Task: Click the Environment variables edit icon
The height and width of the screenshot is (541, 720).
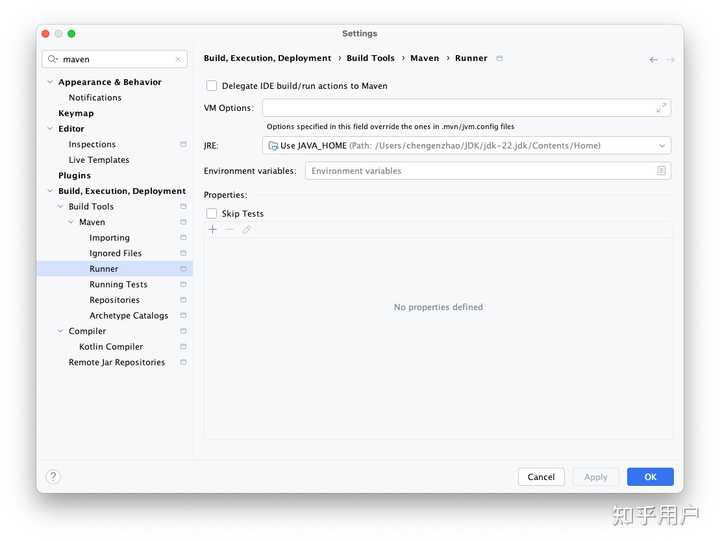Action: [661, 171]
